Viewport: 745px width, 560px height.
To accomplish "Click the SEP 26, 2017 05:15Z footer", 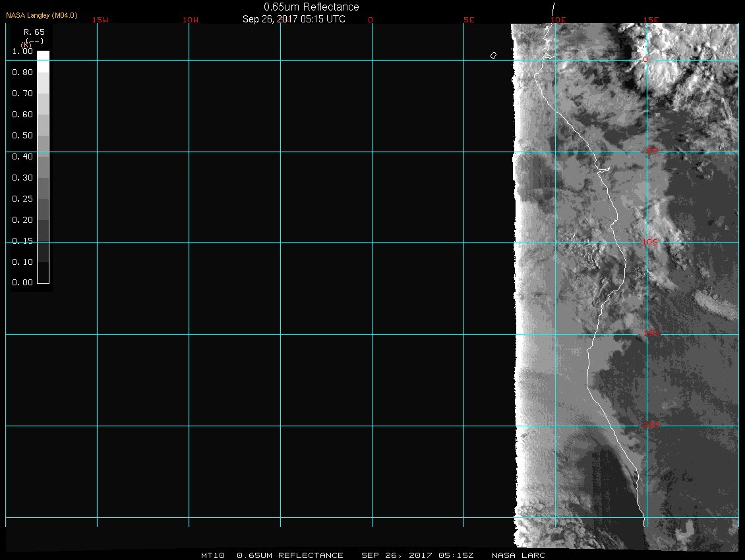I will pyautogui.click(x=417, y=555).
